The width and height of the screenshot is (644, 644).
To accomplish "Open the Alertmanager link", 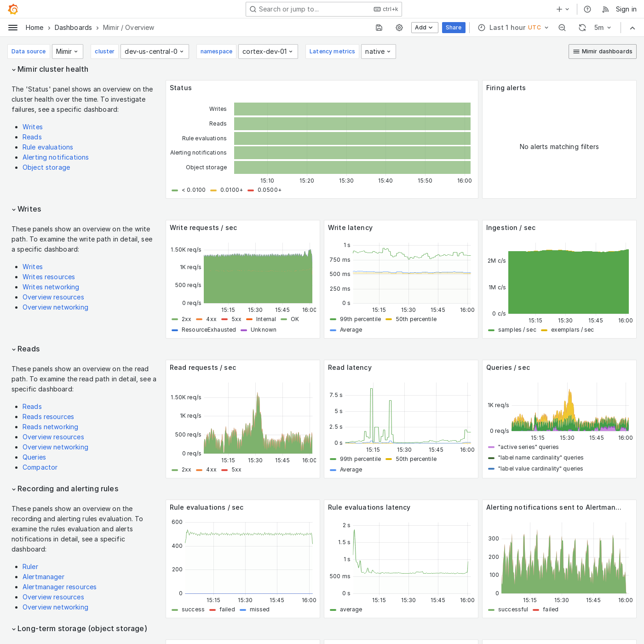I will 44,577.
